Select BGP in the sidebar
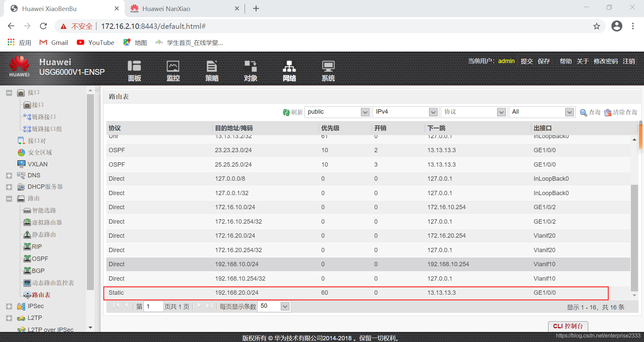The height and width of the screenshot is (342, 644). [x=38, y=271]
